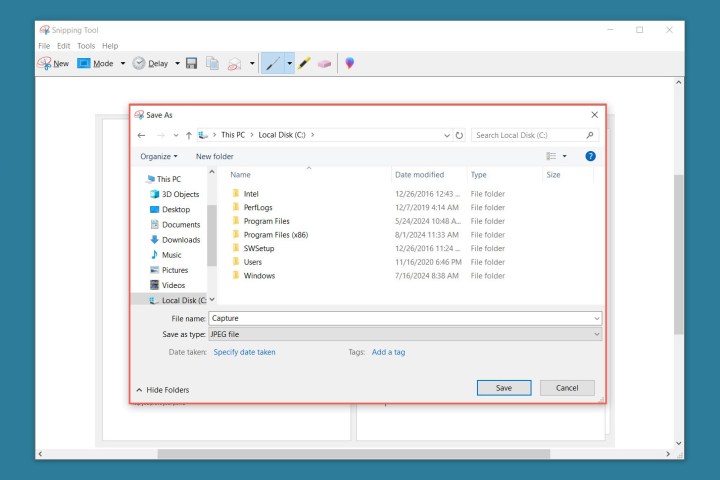Open the Tools menu
This screenshot has width=720, height=480.
86,46
